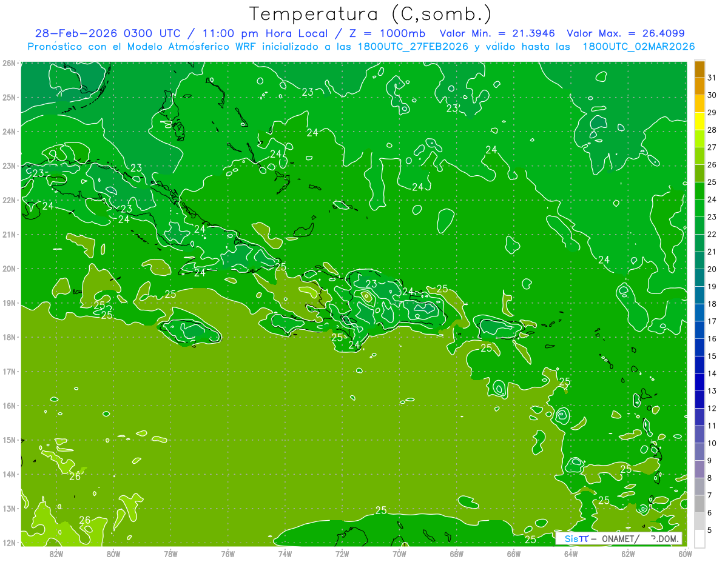Click the "78W" longitude axis label

170,554
